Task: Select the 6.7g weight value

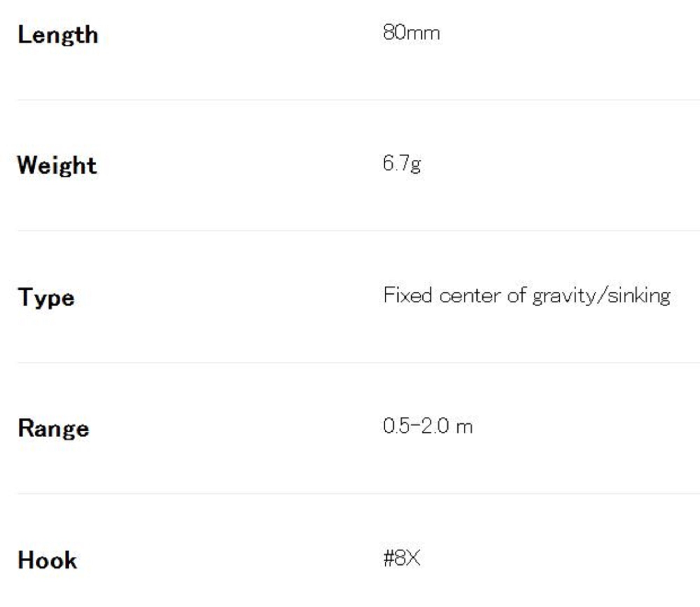Action: pos(401,163)
